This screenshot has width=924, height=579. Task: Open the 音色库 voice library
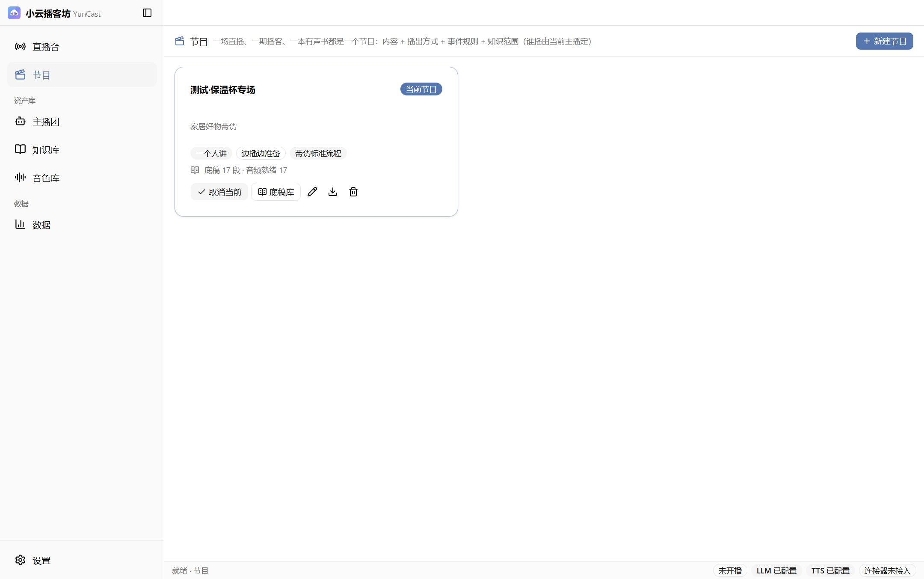(x=82, y=178)
